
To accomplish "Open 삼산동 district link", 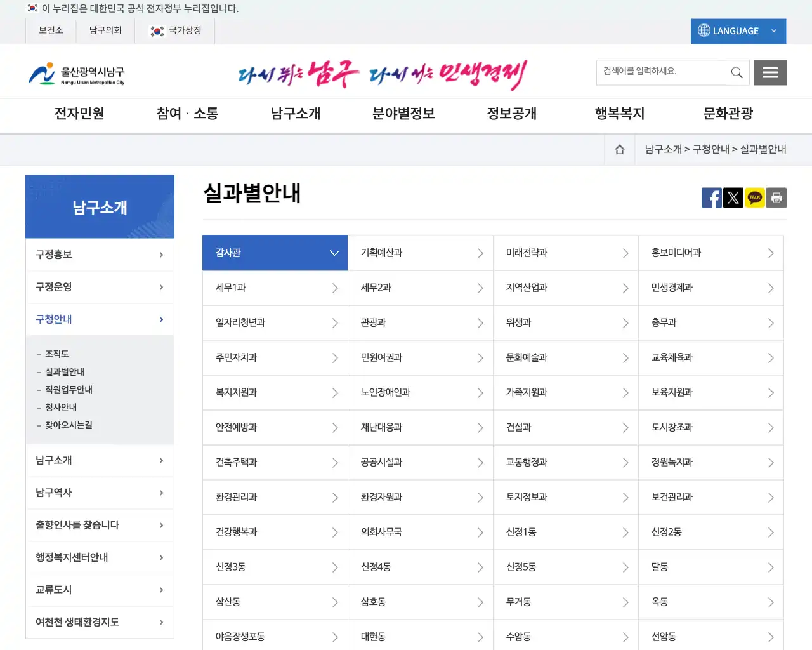I will pyautogui.click(x=275, y=602).
